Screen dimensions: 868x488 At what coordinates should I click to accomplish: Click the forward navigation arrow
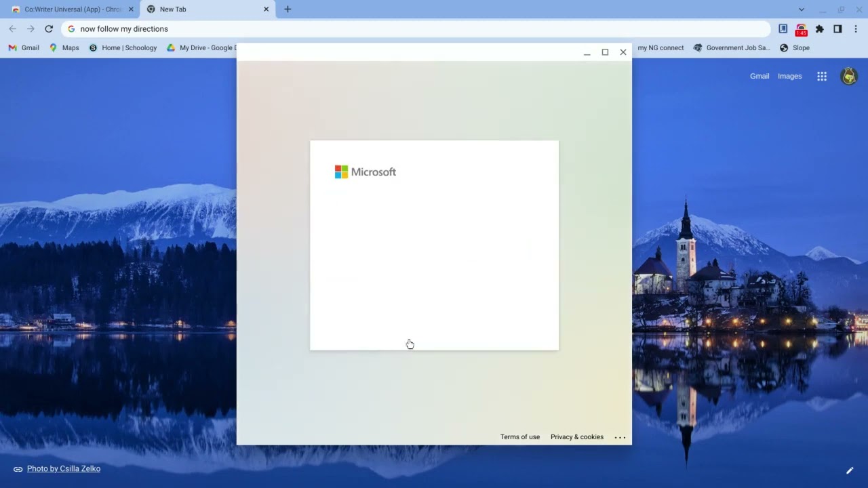(31, 29)
